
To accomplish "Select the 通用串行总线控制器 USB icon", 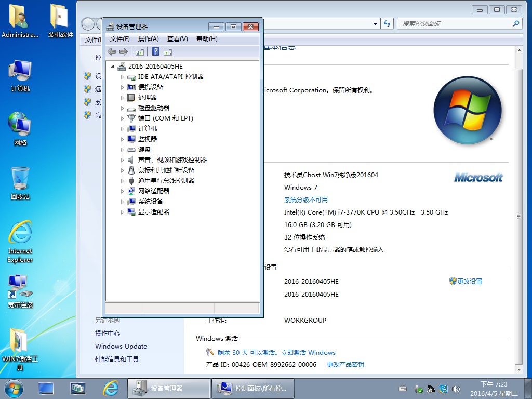I will pos(131,180).
